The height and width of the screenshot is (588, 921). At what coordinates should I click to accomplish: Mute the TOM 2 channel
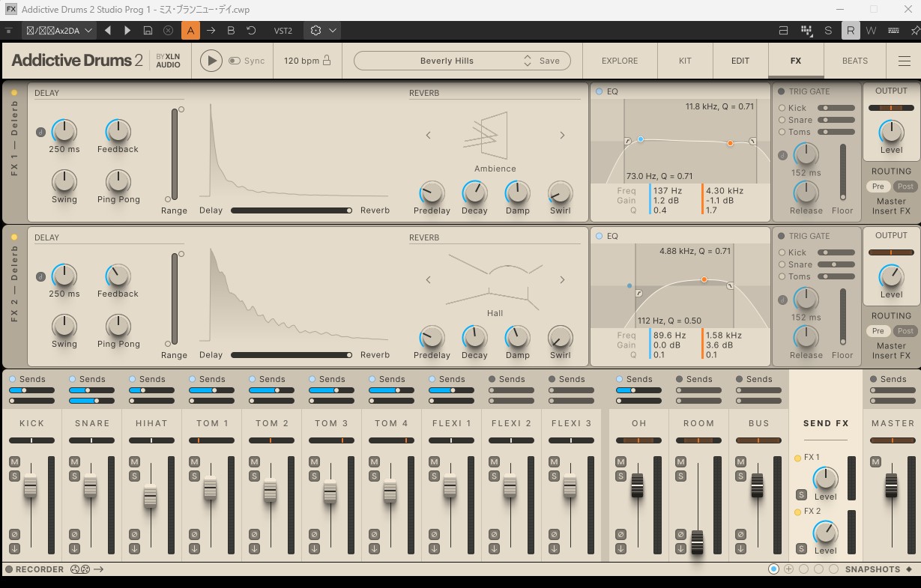pos(254,462)
